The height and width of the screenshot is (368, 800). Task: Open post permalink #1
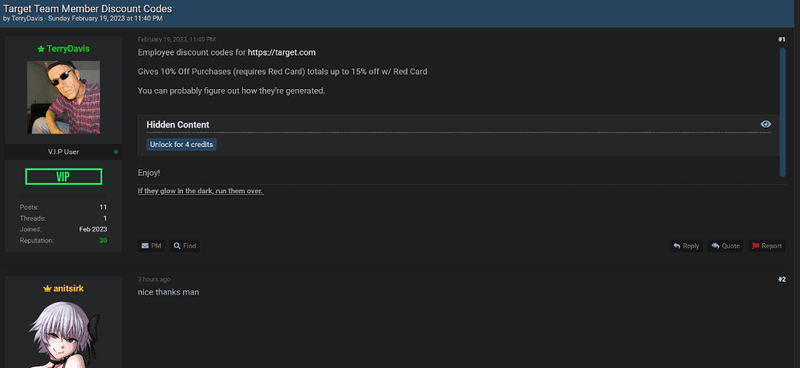[x=782, y=39]
